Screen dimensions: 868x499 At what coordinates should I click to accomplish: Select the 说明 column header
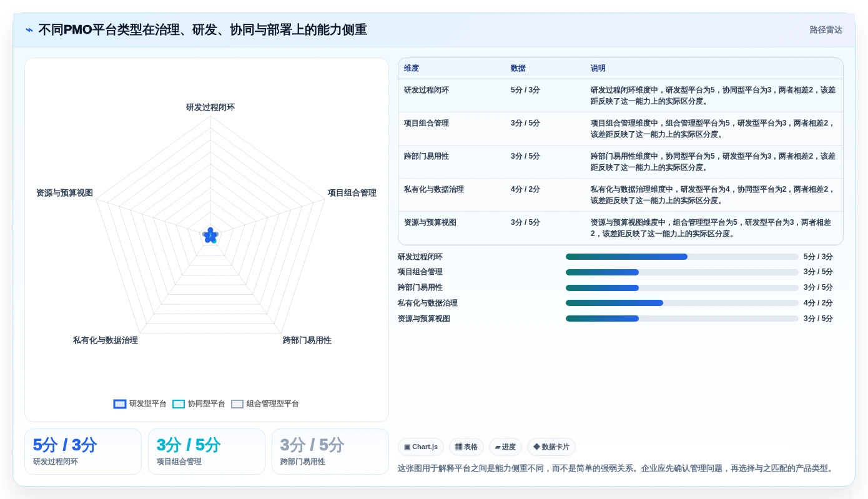(598, 69)
